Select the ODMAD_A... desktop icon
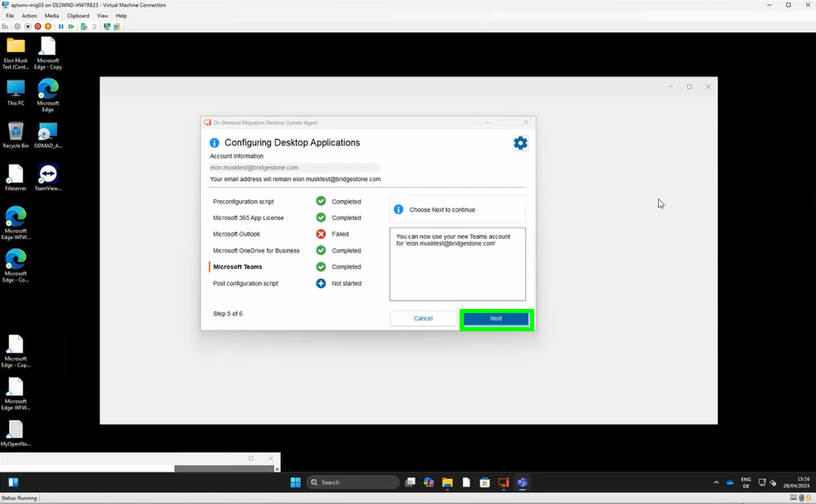 (x=48, y=135)
